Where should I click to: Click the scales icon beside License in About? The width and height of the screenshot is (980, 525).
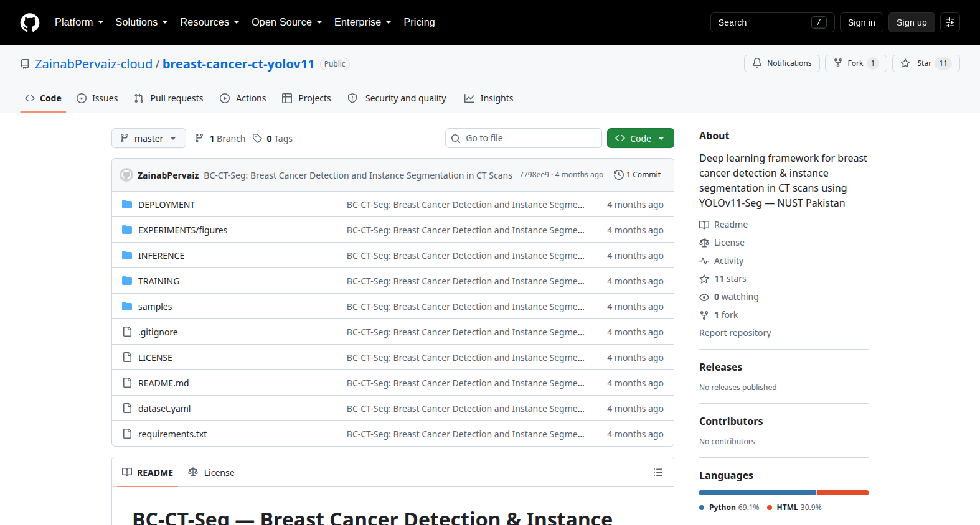pos(704,243)
